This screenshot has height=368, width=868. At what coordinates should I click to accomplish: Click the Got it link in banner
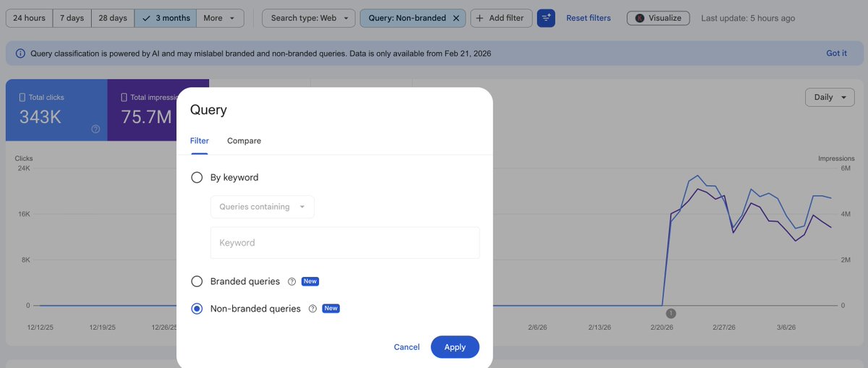click(836, 54)
